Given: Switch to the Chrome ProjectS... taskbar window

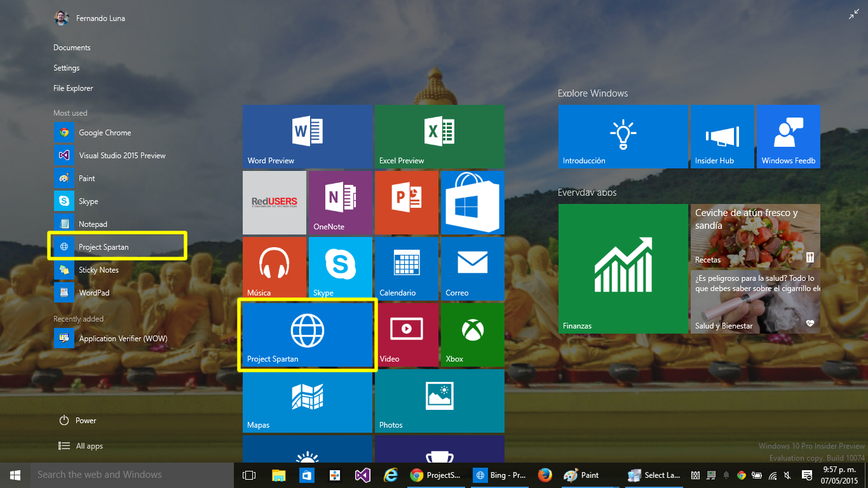Looking at the screenshot, I should (x=435, y=475).
